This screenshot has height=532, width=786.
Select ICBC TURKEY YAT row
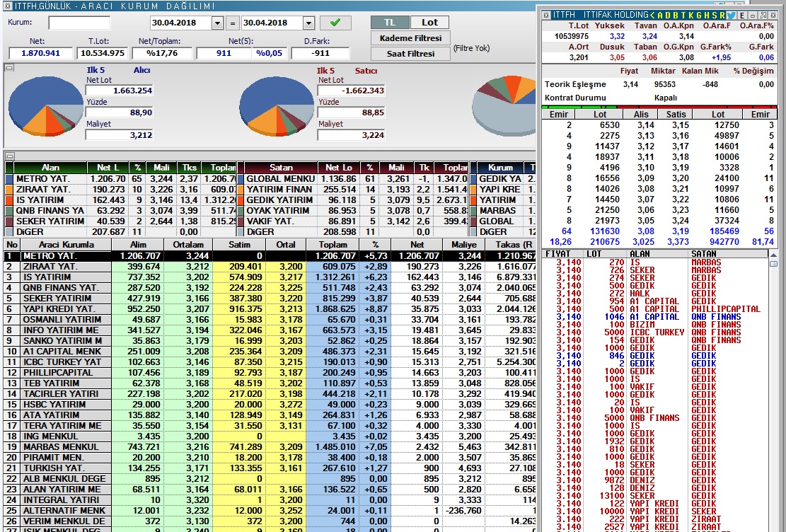click(x=270, y=362)
